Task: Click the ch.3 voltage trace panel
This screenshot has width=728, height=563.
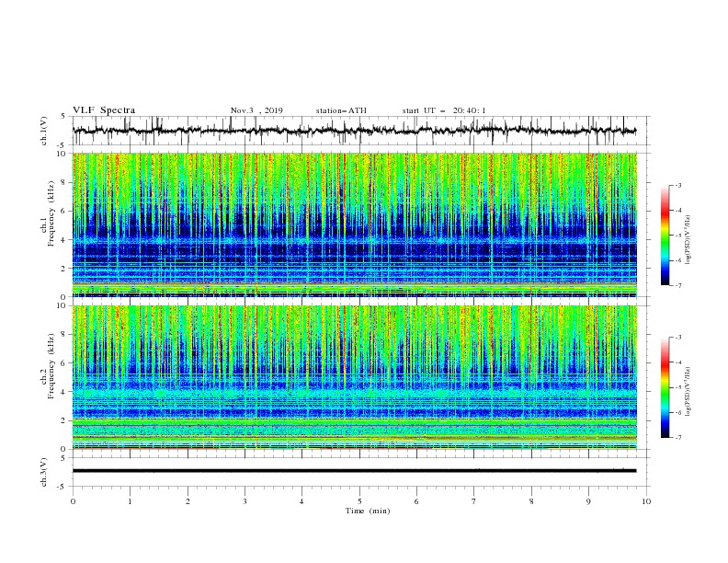Action: click(x=361, y=472)
